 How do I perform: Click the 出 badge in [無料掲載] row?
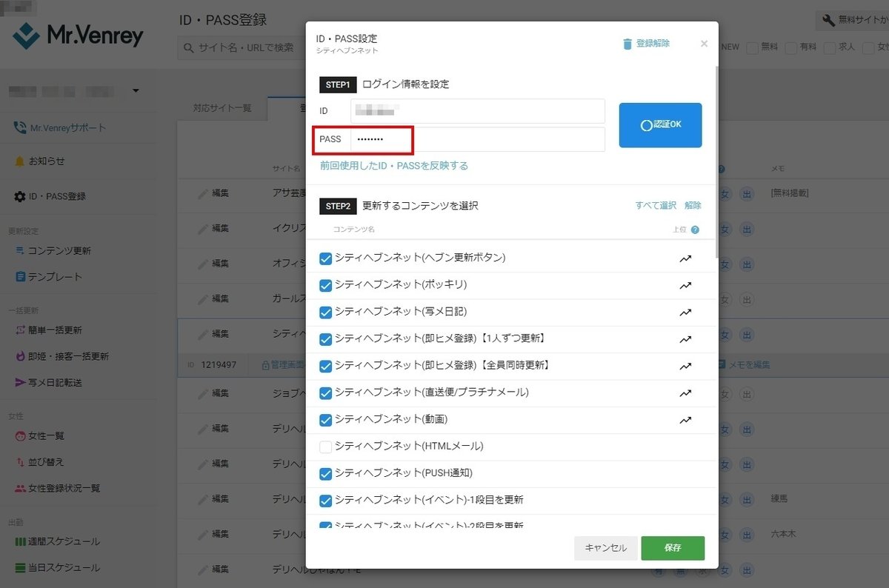click(747, 193)
